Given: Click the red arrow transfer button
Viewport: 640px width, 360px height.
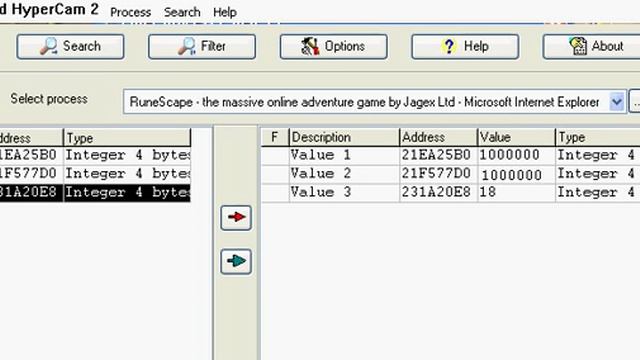Looking at the screenshot, I should (236, 218).
